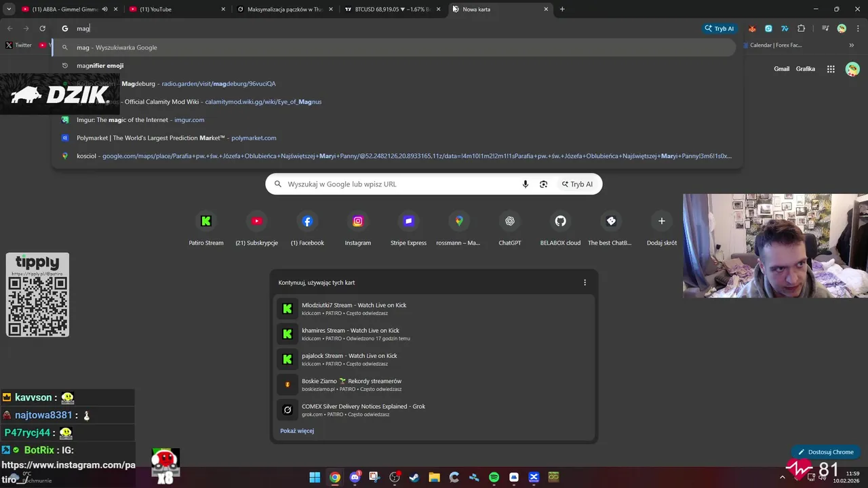Viewport: 868px width, 488px height.
Task: Reload the page with the refresh icon
Action: tap(42, 28)
